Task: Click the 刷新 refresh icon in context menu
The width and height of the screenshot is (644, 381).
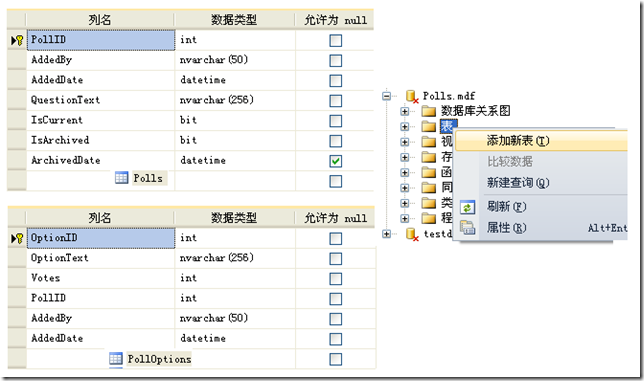Action: [x=467, y=207]
